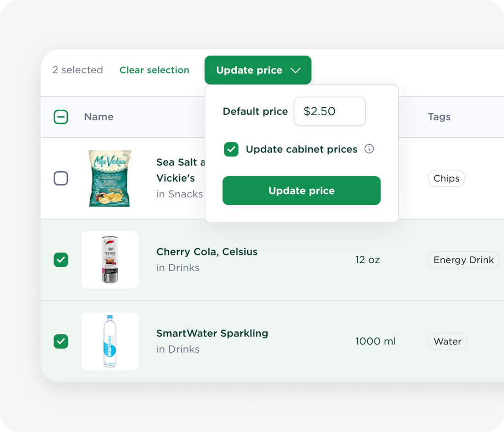The height and width of the screenshot is (432, 504).
Task: Click the Chips tag
Action: [x=446, y=179]
